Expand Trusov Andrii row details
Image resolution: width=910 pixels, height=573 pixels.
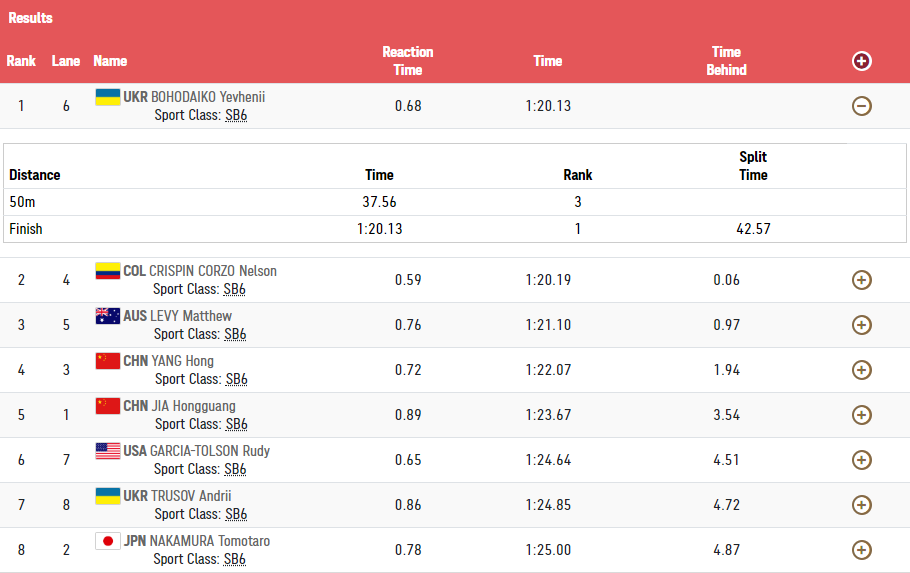861,505
